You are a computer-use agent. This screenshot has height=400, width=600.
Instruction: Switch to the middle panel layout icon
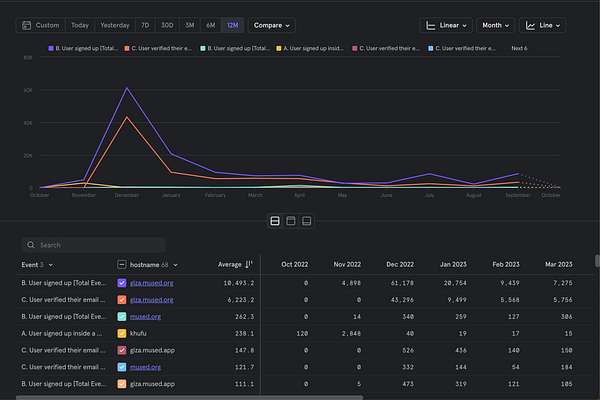point(290,220)
